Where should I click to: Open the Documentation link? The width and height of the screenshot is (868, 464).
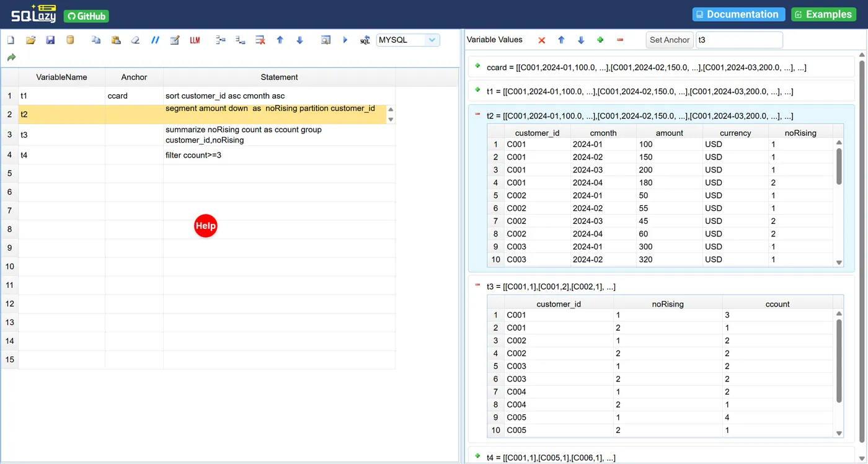[738, 14]
